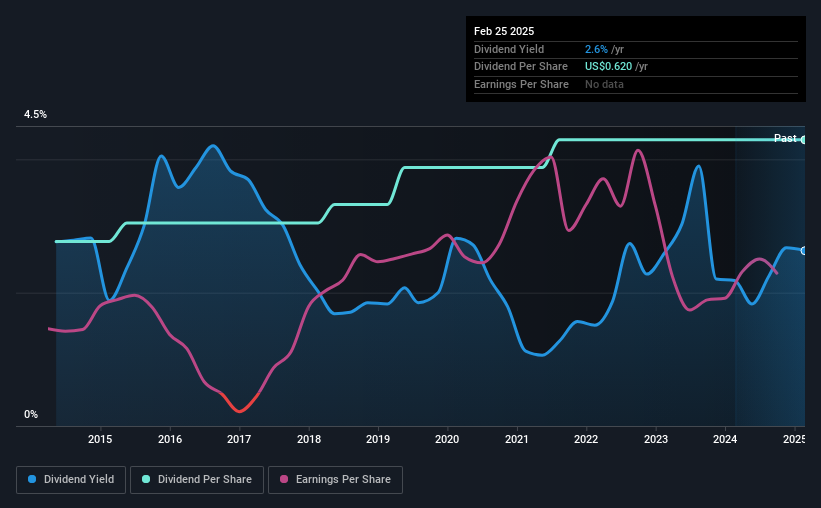Click the teal Dividend Per Share endpoint marker
Image resolution: width=821 pixels, height=508 pixels.
pyautogui.click(x=803, y=140)
